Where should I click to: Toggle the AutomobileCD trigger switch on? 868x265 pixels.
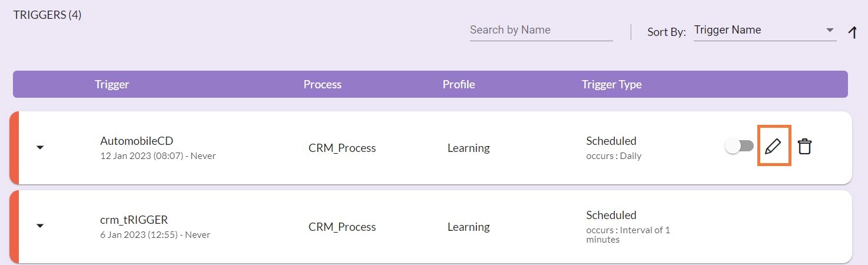[739, 146]
